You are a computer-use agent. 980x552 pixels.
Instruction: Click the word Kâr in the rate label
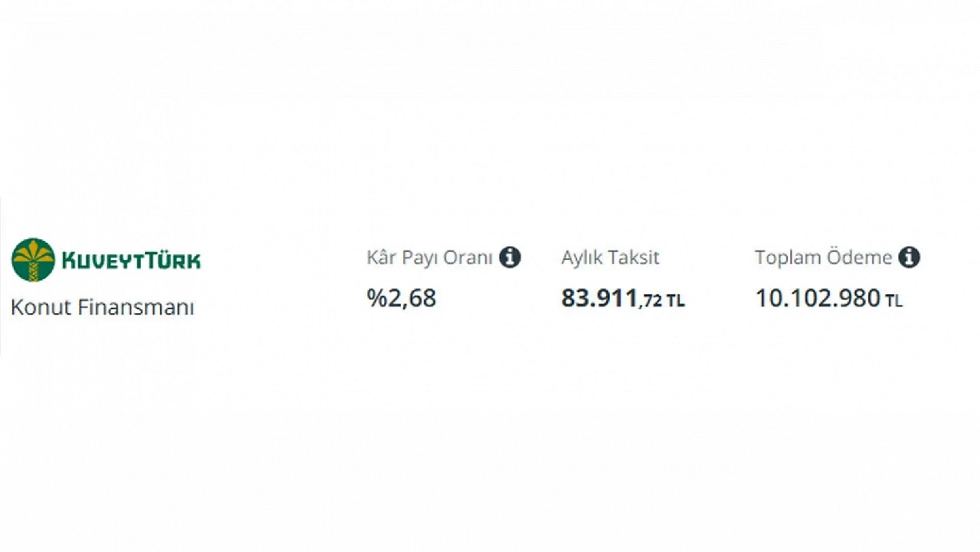381,257
